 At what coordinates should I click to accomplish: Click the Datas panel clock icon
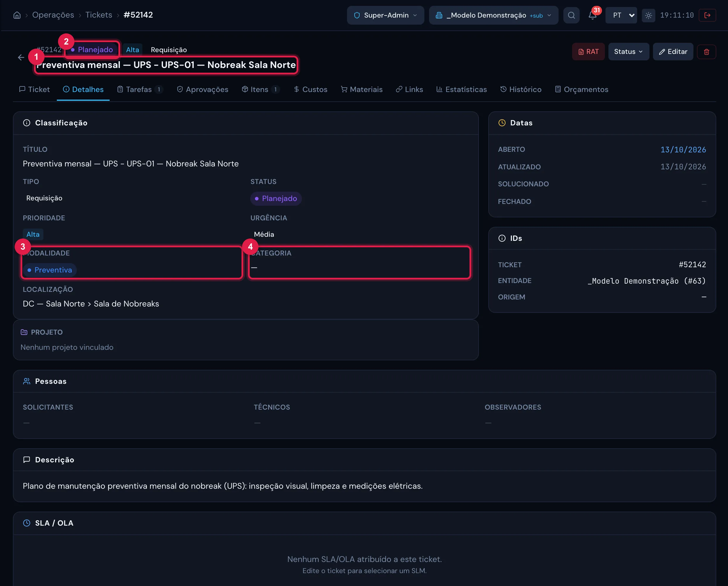tap(502, 123)
